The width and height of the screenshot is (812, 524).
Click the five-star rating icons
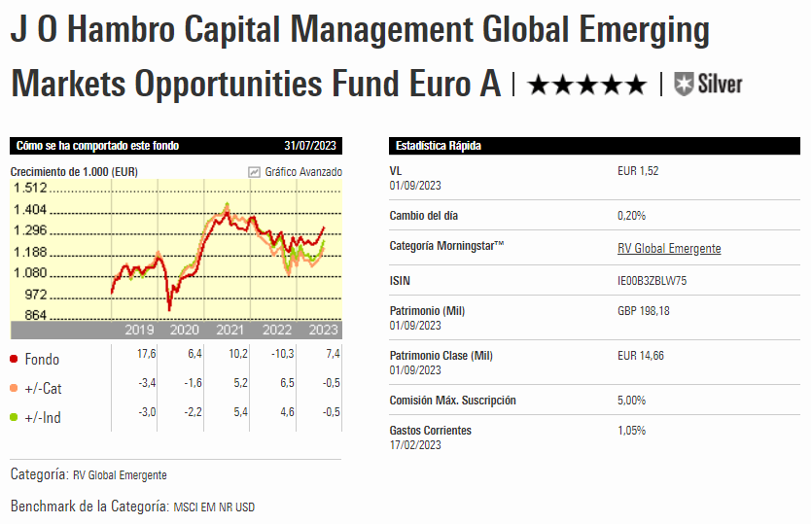click(x=586, y=85)
